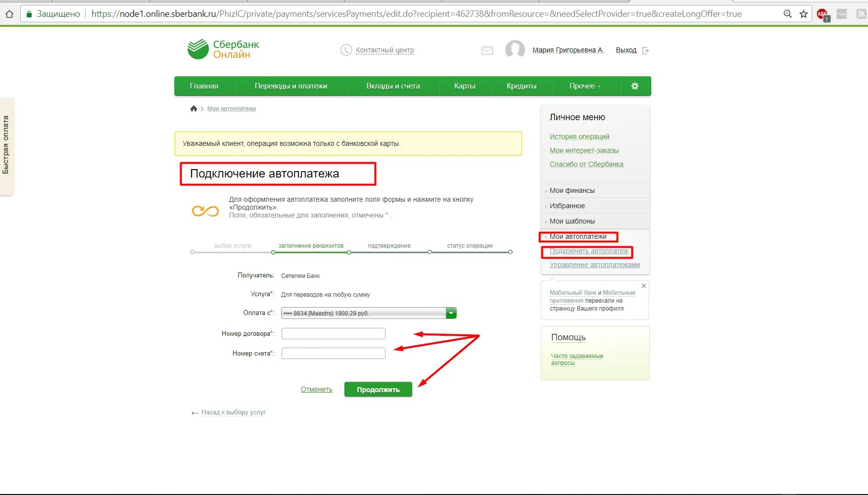Viewport: 868px width, 495px height.
Task: Click the заполнение реквизитов progress step
Action: click(x=311, y=246)
